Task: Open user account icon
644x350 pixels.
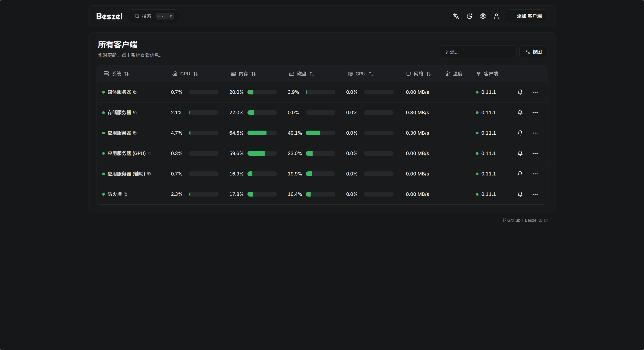Action: [496, 16]
